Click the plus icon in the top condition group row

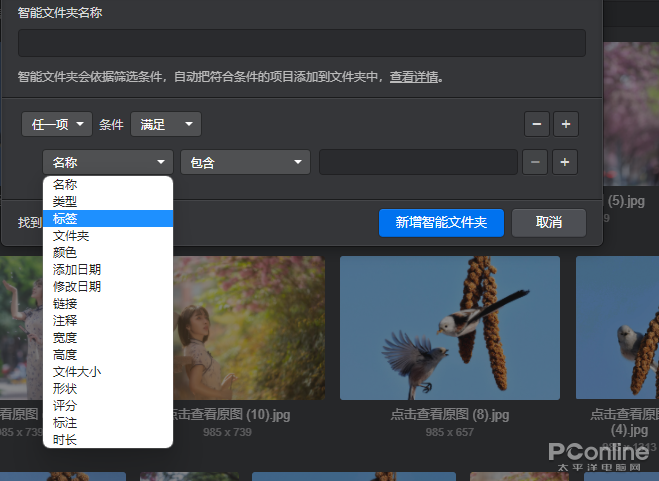click(565, 124)
